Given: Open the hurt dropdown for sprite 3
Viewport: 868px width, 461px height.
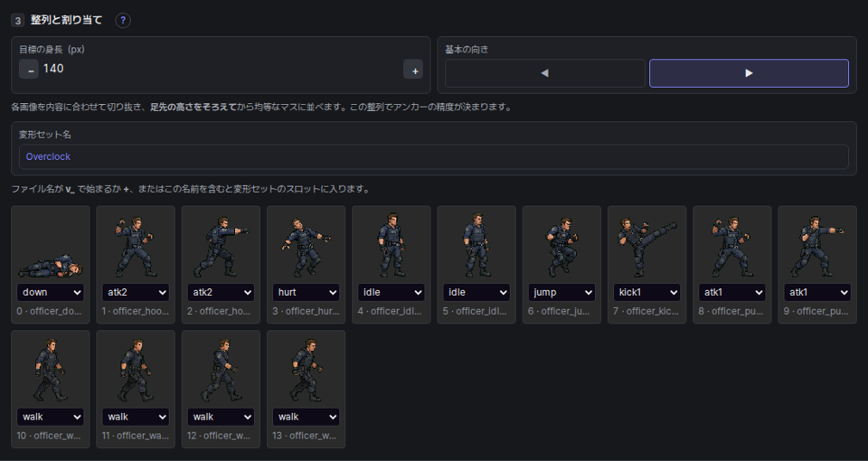Looking at the screenshot, I should coord(307,292).
